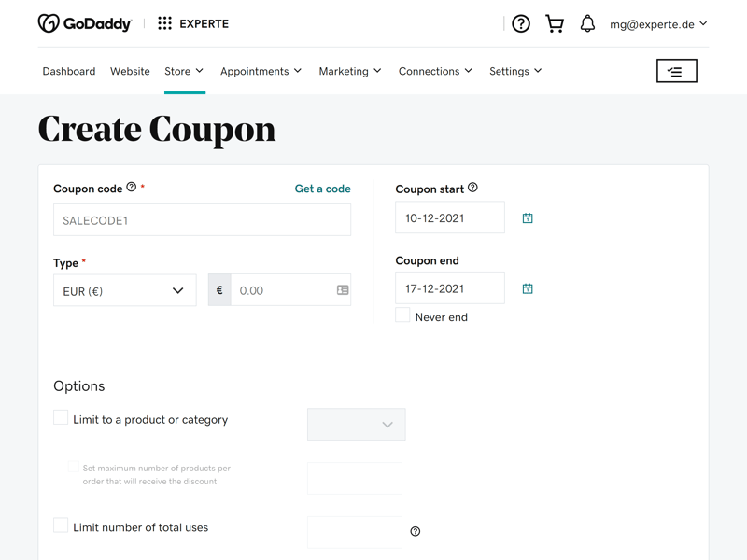Open the EUR (€) type dropdown
Viewport: 747px width, 560px height.
click(125, 290)
